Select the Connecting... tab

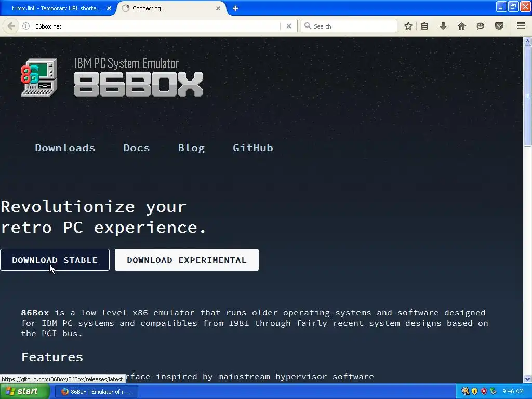171,8
